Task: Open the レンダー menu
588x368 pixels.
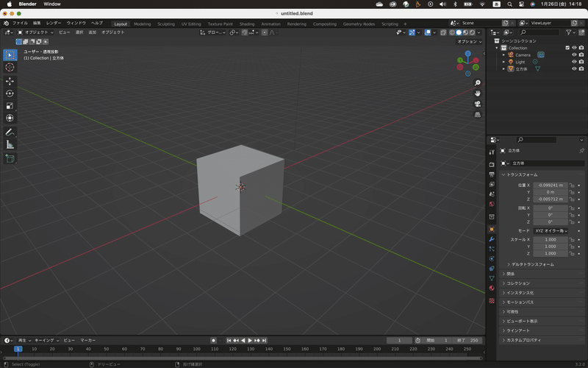Action: tap(54, 24)
